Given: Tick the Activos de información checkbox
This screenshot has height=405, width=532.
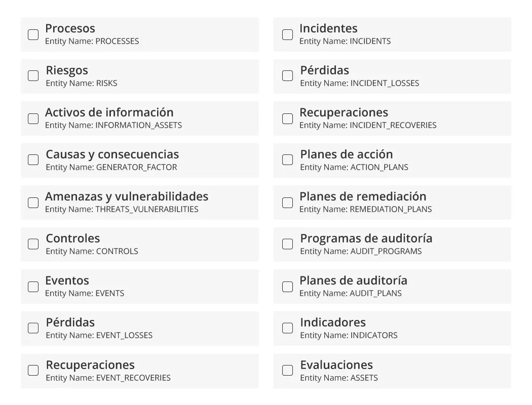Looking at the screenshot, I should pyautogui.click(x=33, y=118).
